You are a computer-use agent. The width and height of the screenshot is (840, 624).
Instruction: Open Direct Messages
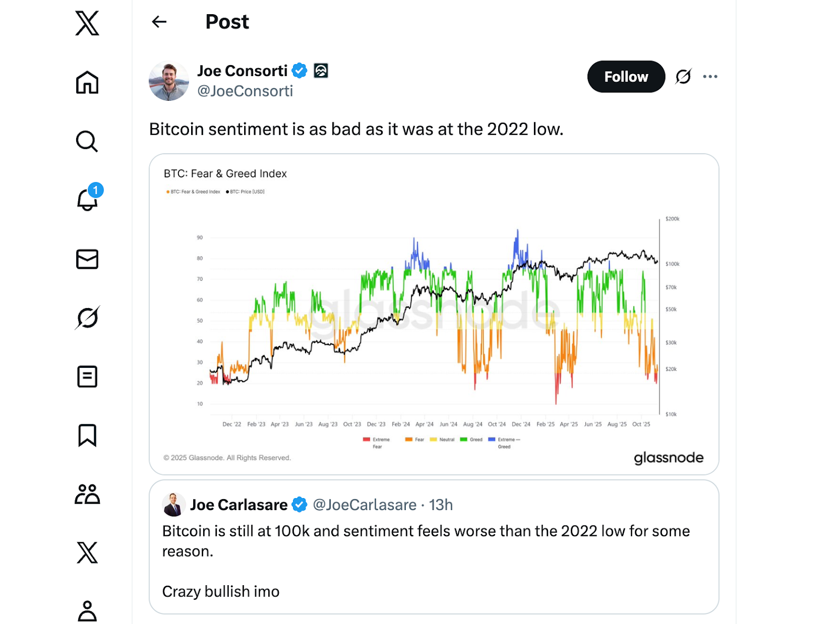(87, 259)
